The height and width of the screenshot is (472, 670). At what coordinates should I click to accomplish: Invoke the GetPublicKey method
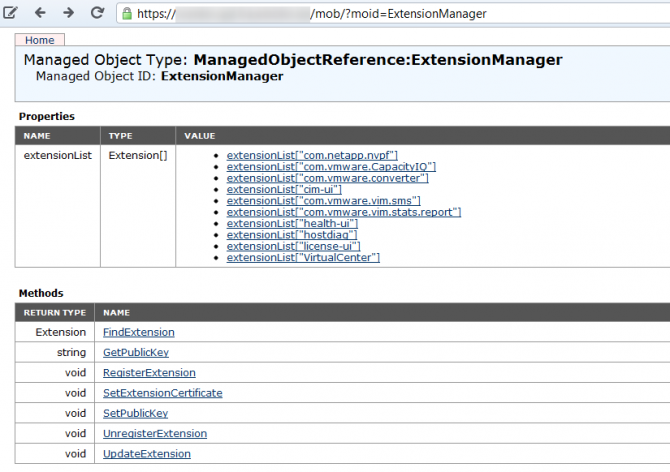pos(137,352)
